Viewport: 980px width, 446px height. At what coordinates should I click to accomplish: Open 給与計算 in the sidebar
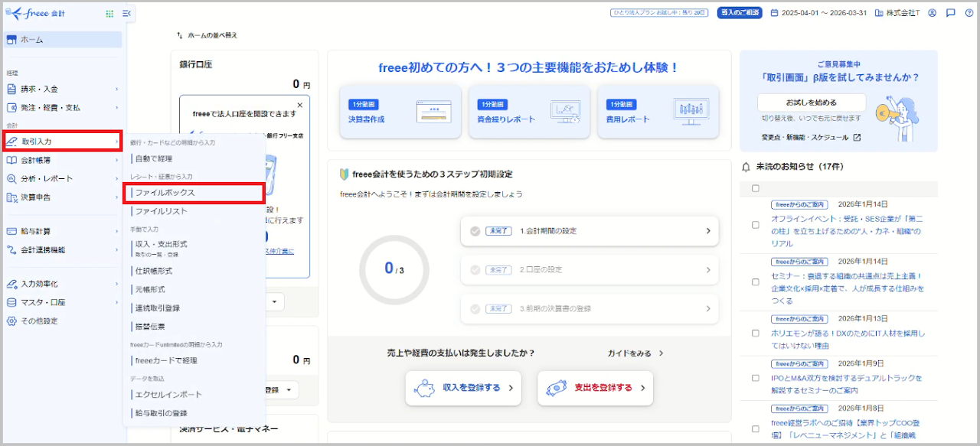[x=63, y=231]
